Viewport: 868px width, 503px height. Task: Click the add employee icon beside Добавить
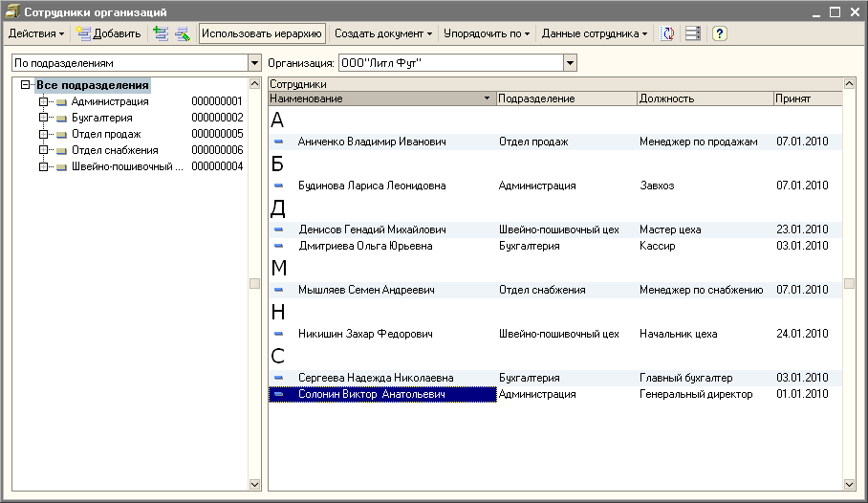coord(83,33)
